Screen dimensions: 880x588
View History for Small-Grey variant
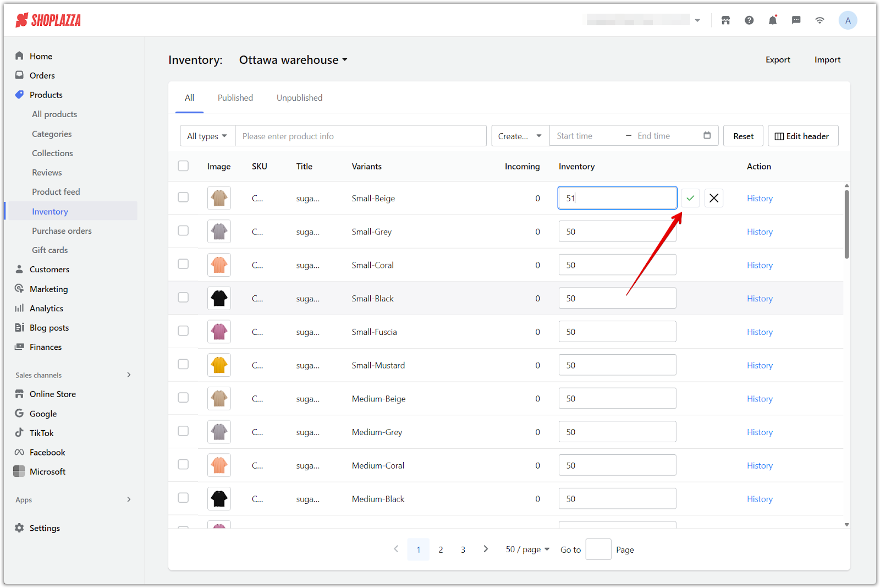pyautogui.click(x=760, y=232)
